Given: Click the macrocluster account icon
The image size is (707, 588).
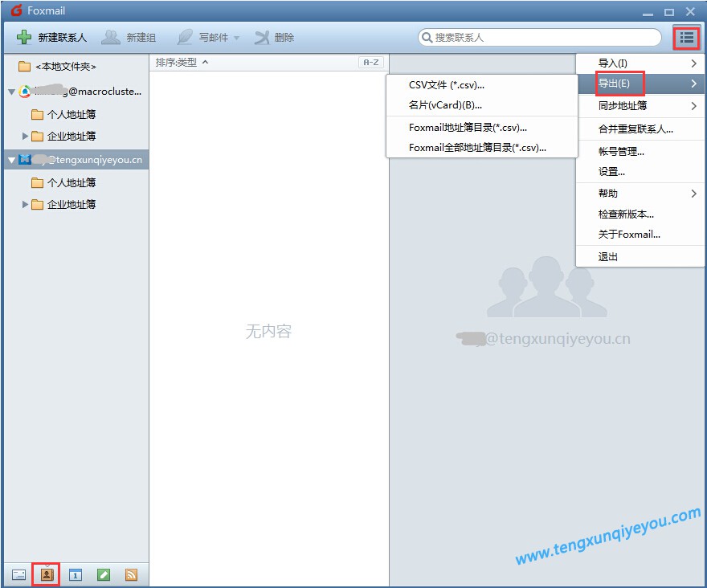Looking at the screenshot, I should [x=25, y=92].
